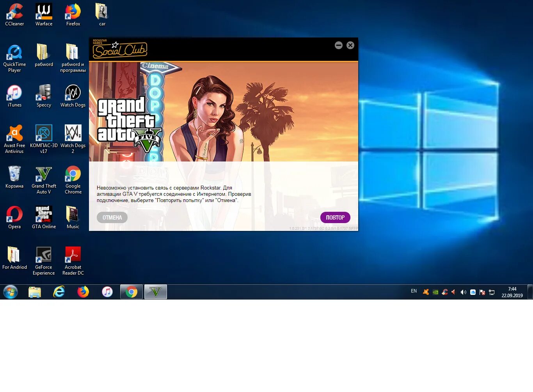Click the Social Club logo

(119, 49)
